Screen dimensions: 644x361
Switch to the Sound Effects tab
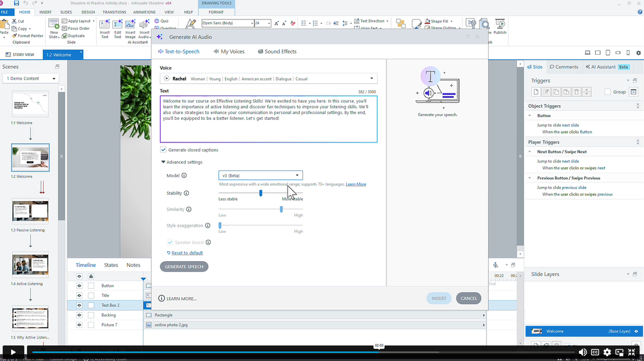click(277, 52)
